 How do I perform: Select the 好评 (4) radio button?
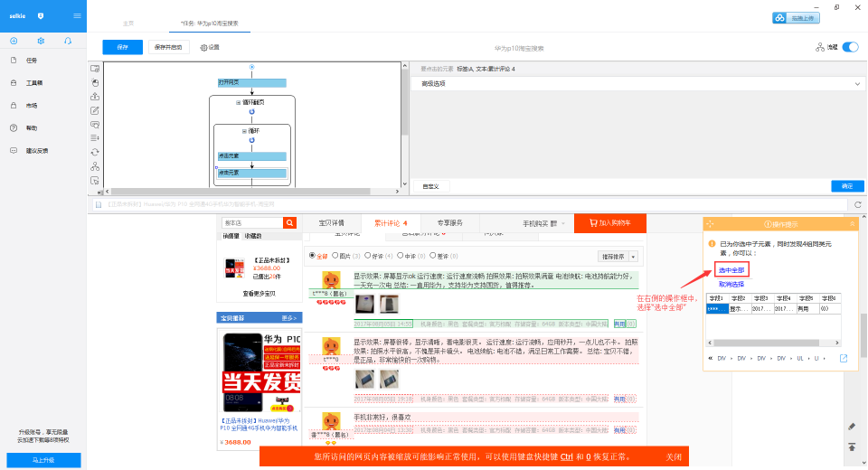pyautogui.click(x=368, y=256)
